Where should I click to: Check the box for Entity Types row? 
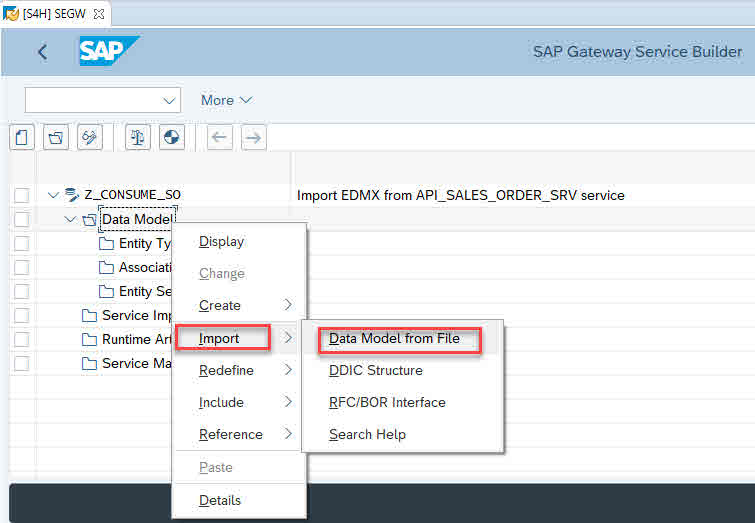click(21, 243)
